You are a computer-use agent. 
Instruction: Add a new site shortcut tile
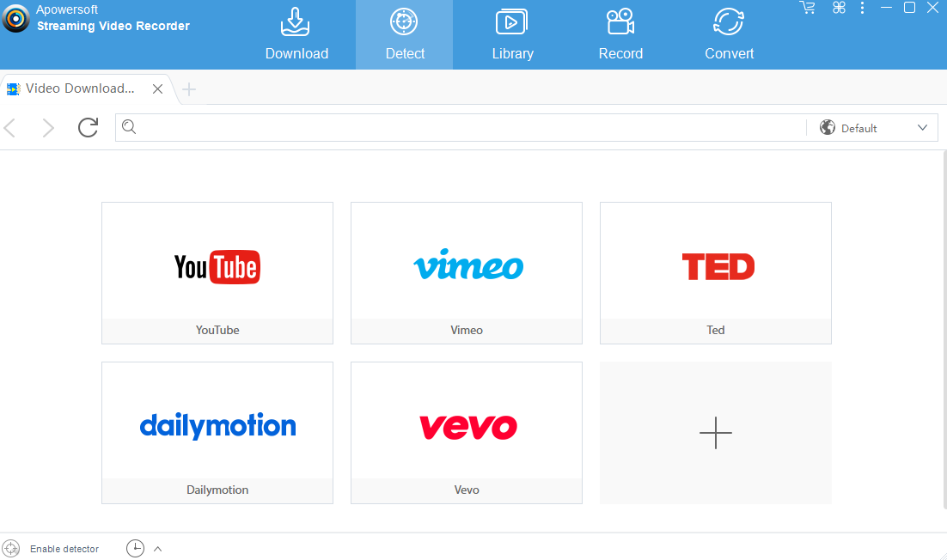pyautogui.click(x=716, y=433)
